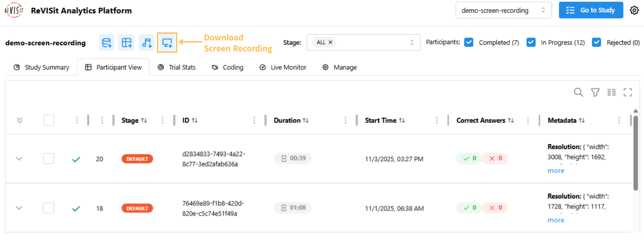Sort by Stage column
644x241 pixels.
tap(144, 120)
